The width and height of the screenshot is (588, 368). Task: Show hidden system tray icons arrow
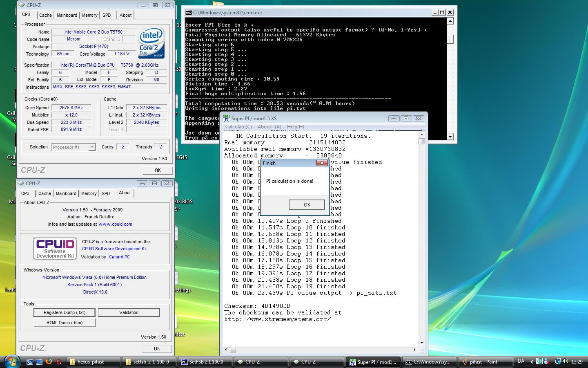(x=532, y=362)
